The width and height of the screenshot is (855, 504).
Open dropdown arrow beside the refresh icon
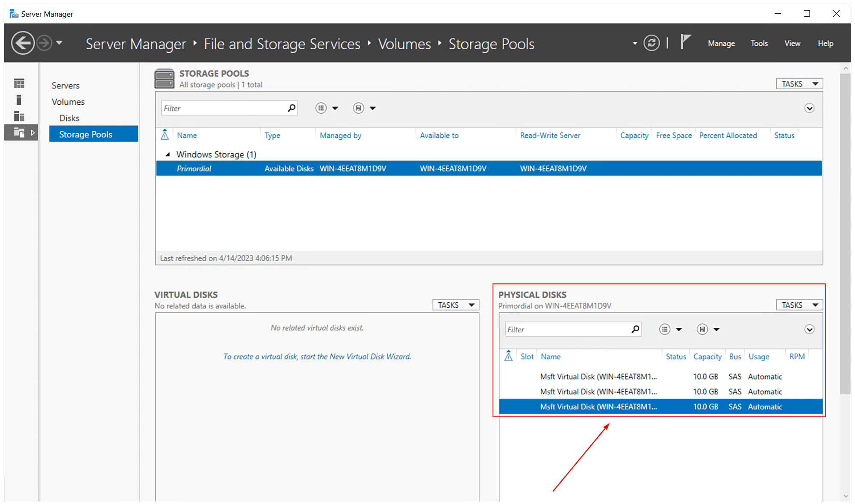pos(635,43)
